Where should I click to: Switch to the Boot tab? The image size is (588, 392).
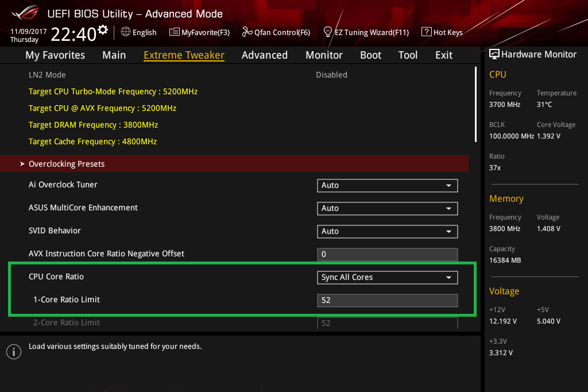click(370, 55)
